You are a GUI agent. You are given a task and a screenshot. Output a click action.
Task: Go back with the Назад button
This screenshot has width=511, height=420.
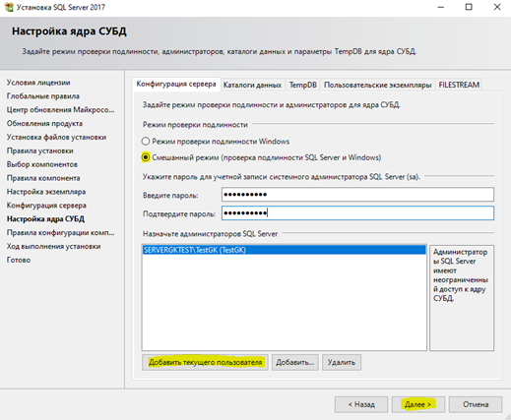click(361, 404)
